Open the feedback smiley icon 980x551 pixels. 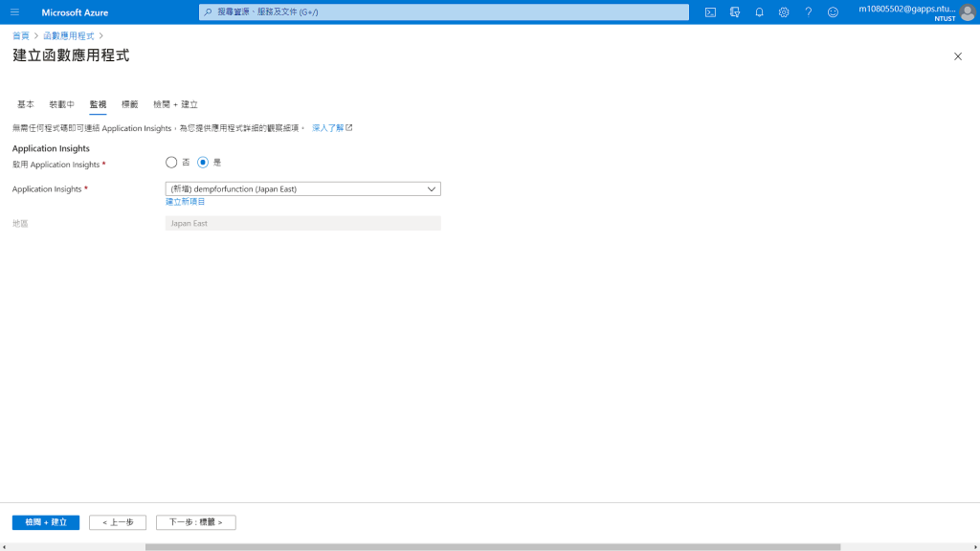tap(833, 11)
